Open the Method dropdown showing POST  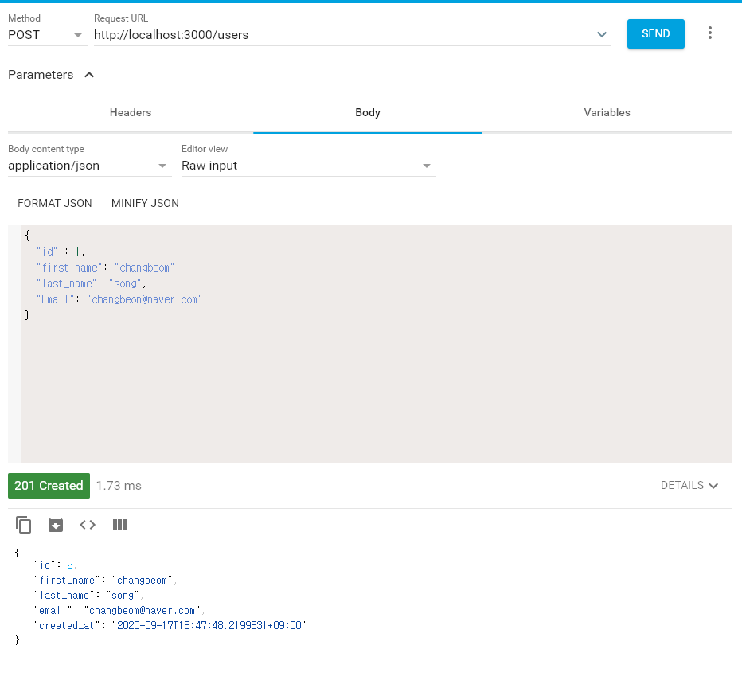(47, 35)
